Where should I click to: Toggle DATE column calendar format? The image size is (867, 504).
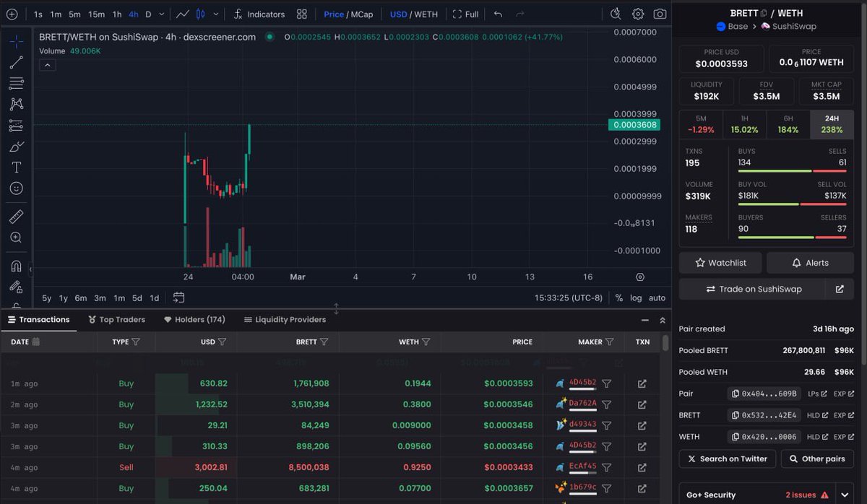36,342
